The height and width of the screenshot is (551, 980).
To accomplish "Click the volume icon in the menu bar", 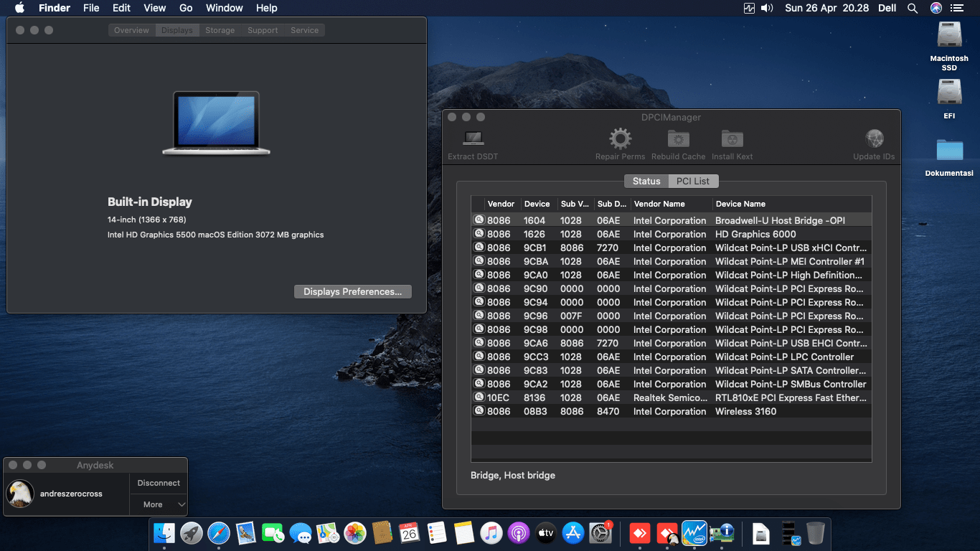I will click(x=767, y=8).
